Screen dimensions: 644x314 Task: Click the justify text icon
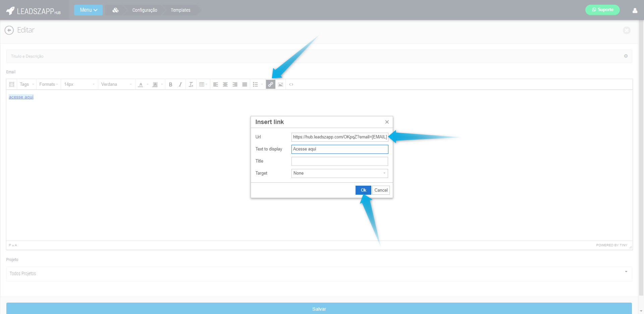pos(245,84)
